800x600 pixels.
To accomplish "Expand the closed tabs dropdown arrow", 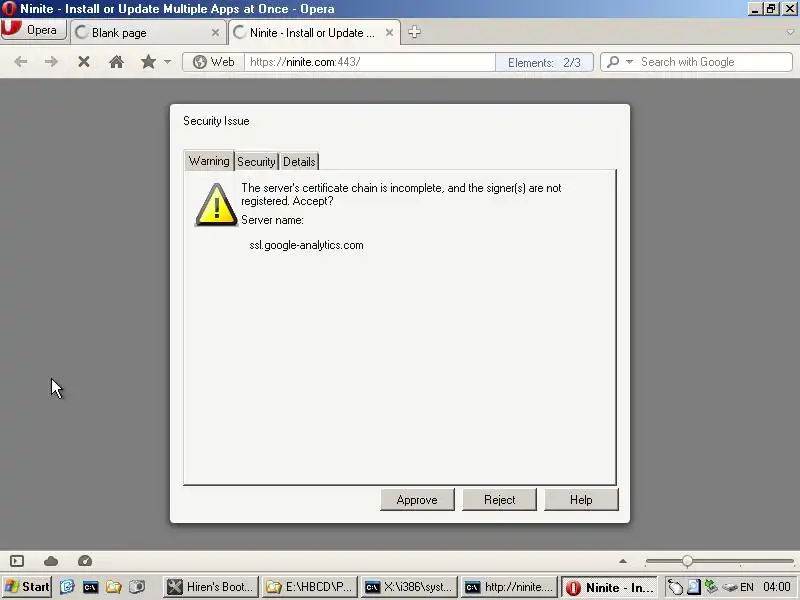I will (x=790, y=32).
